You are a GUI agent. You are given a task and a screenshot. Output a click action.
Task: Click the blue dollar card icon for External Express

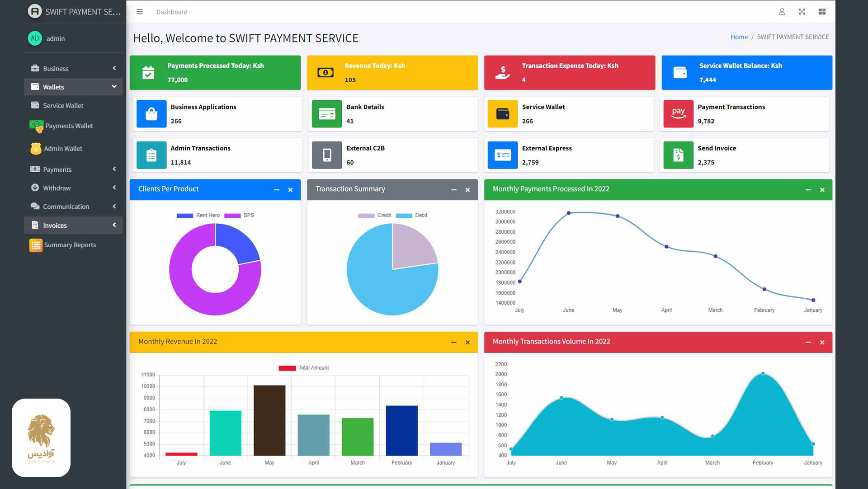click(503, 155)
